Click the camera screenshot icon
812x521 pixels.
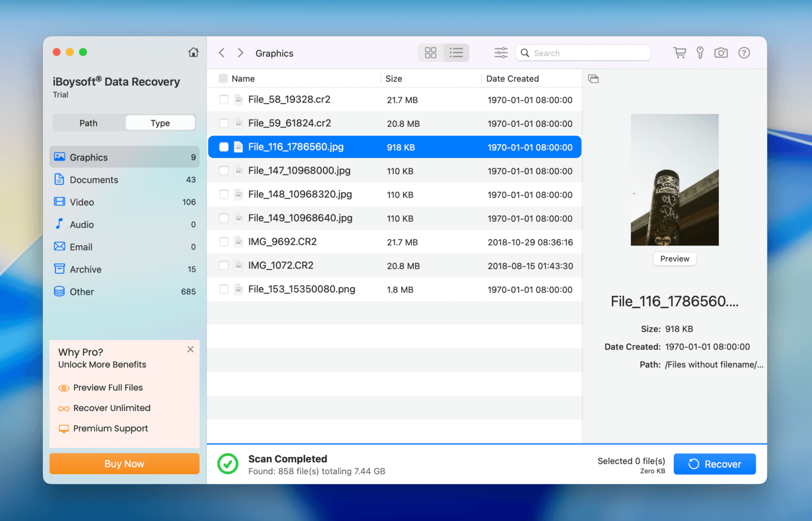(721, 53)
